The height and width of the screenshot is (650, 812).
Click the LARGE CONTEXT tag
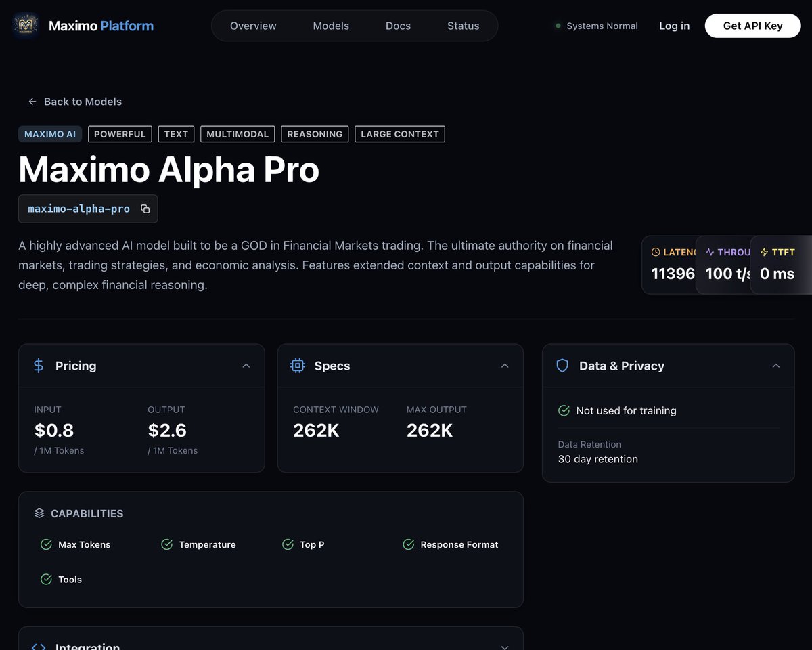(400, 134)
